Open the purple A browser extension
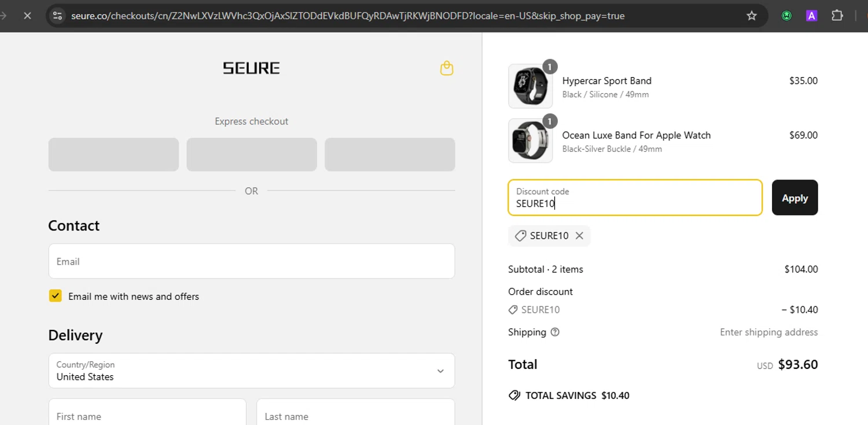The image size is (868, 425). tap(811, 16)
